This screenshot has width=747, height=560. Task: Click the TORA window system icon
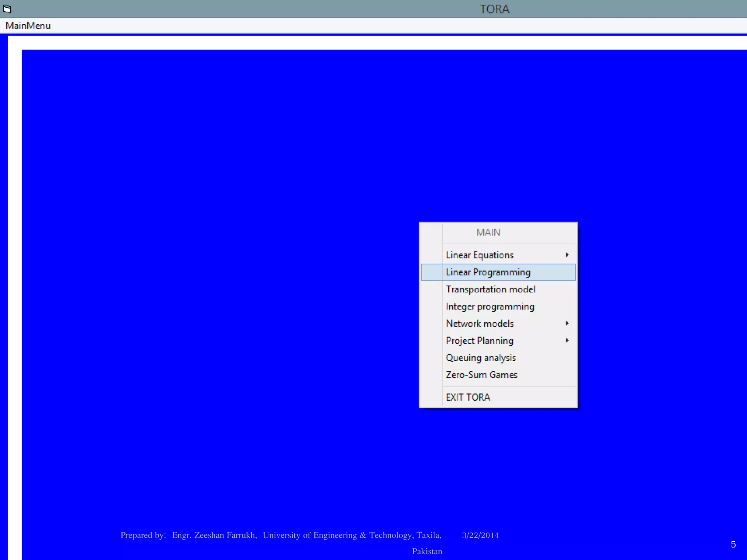(x=7, y=9)
